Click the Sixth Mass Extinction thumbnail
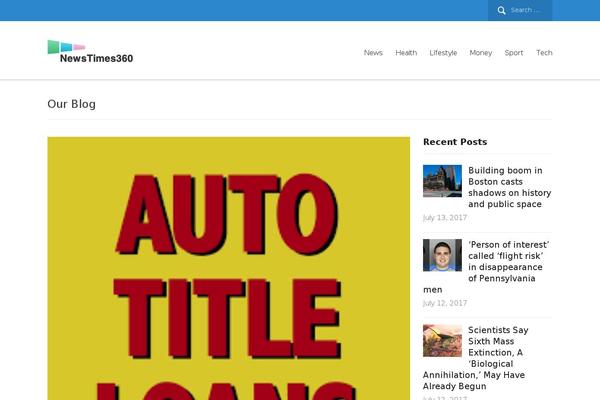This screenshot has width=600, height=400. 442,341
